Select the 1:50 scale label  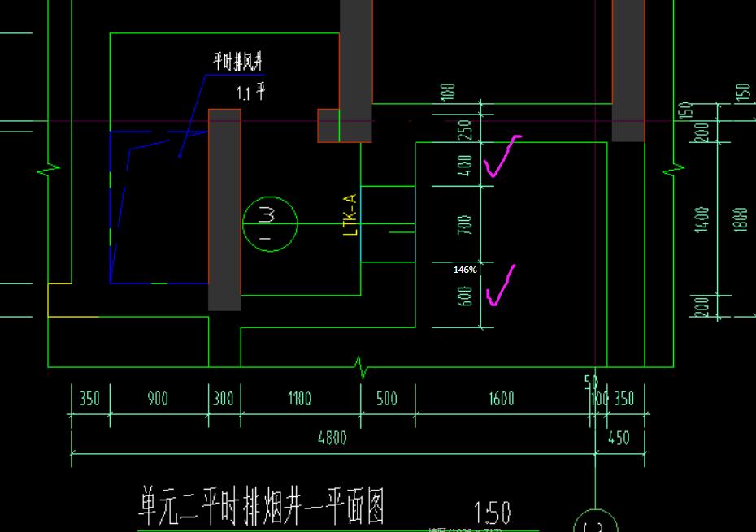pyautogui.click(x=492, y=513)
